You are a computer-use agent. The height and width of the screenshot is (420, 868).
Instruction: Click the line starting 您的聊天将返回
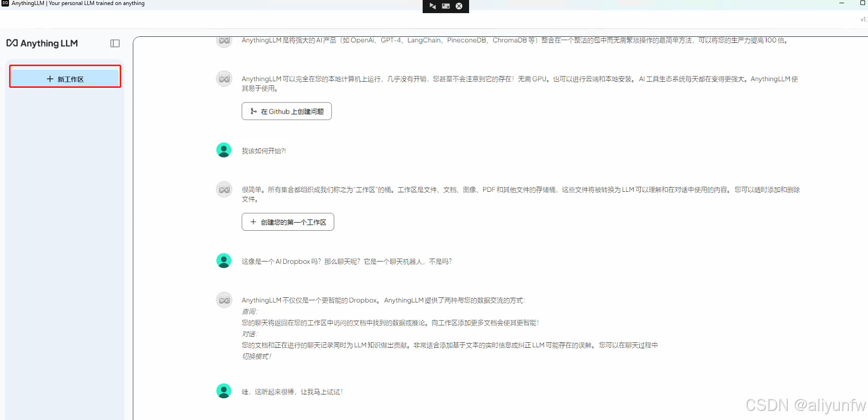click(x=390, y=323)
